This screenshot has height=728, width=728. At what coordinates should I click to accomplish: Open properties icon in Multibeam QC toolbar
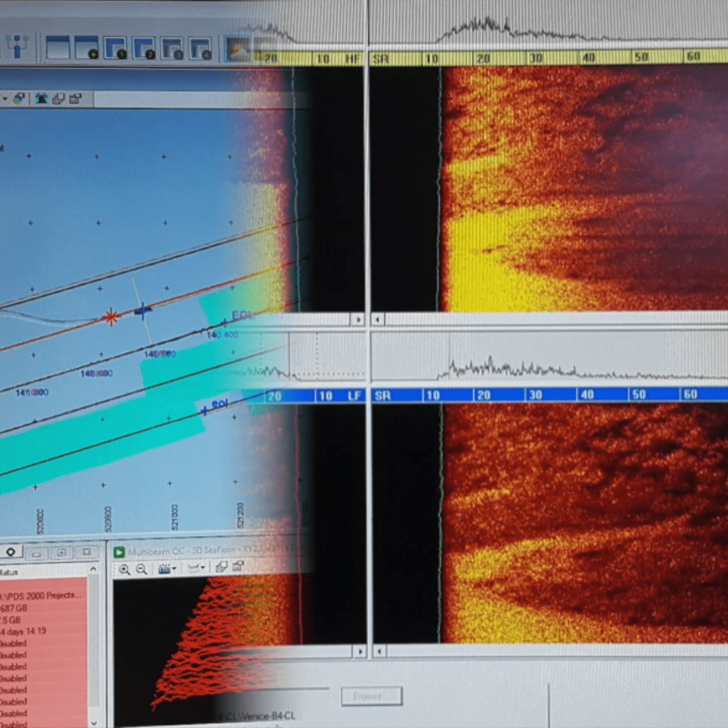(238, 566)
